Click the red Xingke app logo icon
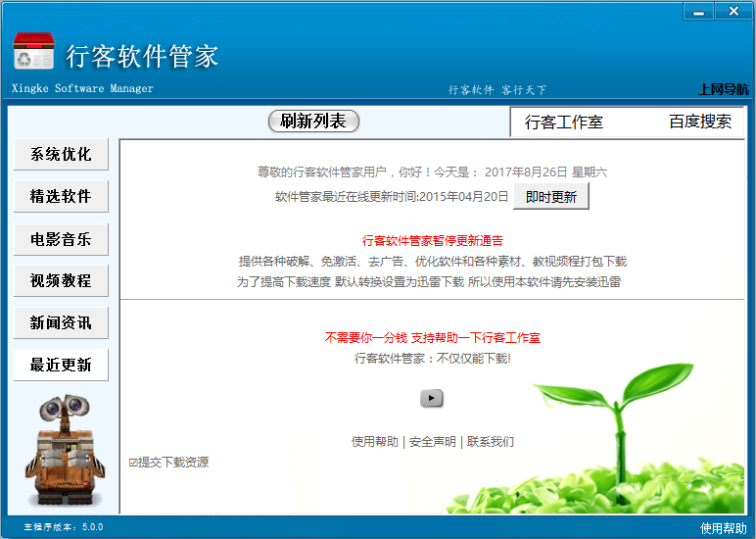 (34, 53)
